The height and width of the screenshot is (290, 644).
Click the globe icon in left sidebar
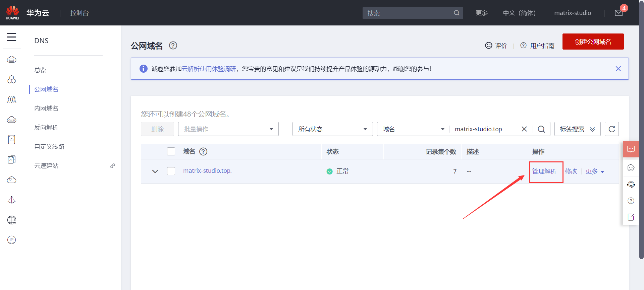pyautogui.click(x=12, y=220)
